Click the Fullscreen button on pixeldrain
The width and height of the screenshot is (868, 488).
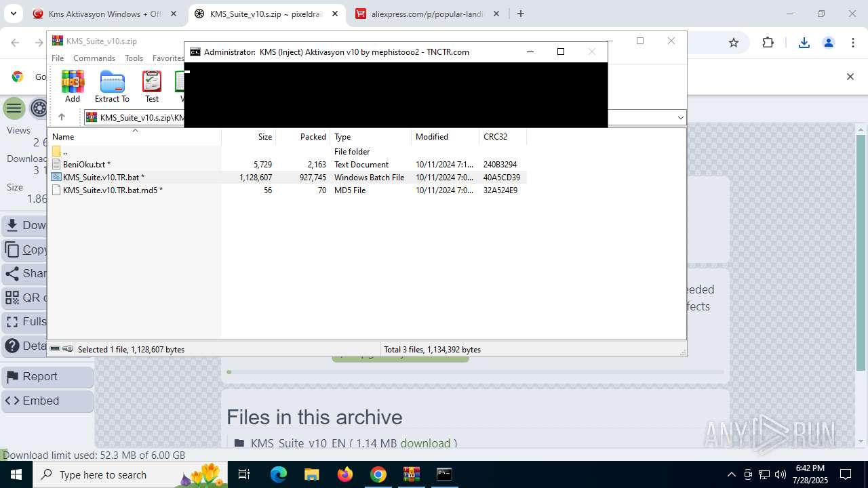pyautogui.click(x=24, y=322)
